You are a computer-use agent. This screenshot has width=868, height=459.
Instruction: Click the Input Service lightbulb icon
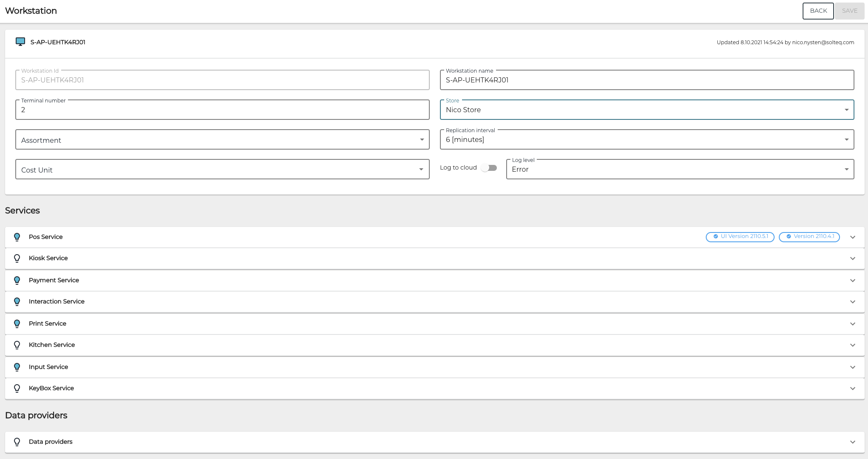click(x=17, y=367)
